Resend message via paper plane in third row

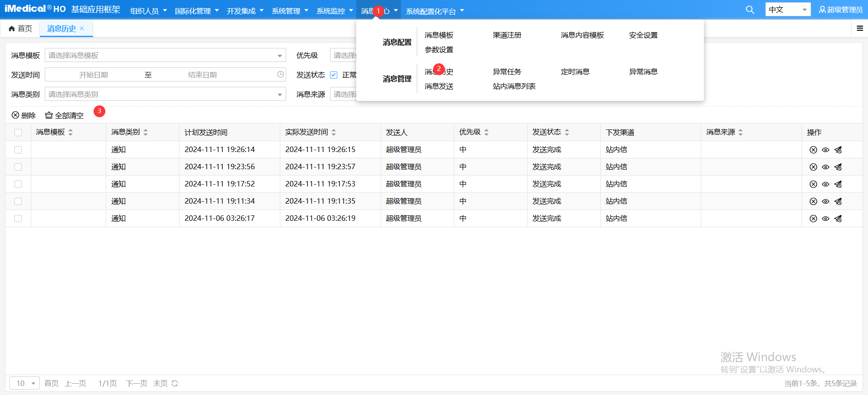(838, 184)
